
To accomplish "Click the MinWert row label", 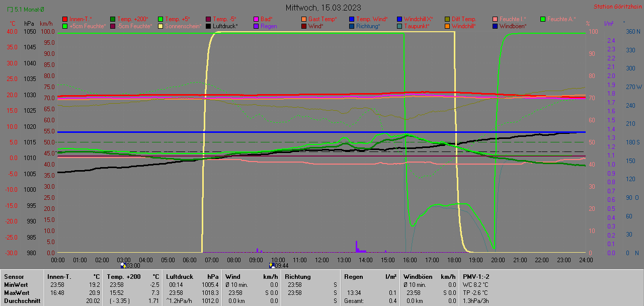I will (16, 285).
